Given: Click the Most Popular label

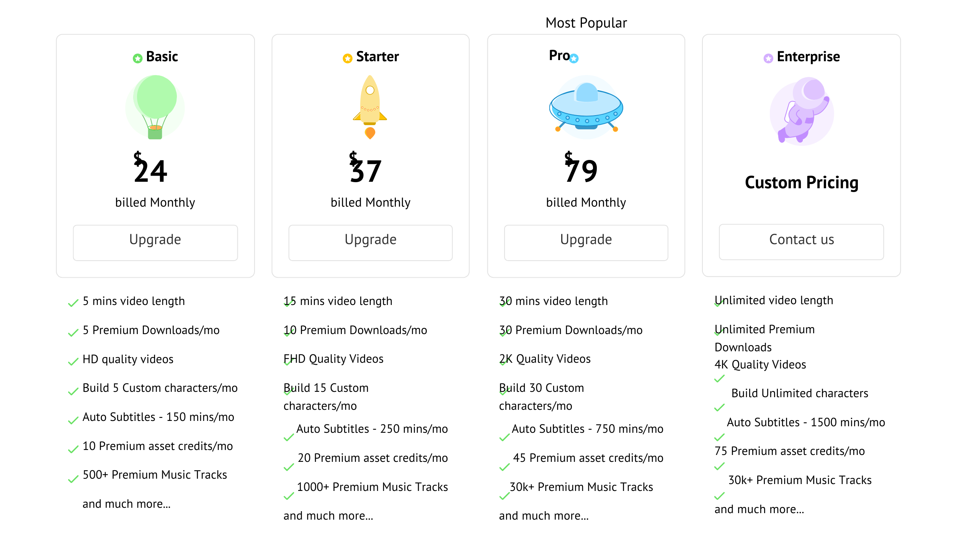Looking at the screenshot, I should 586,23.
